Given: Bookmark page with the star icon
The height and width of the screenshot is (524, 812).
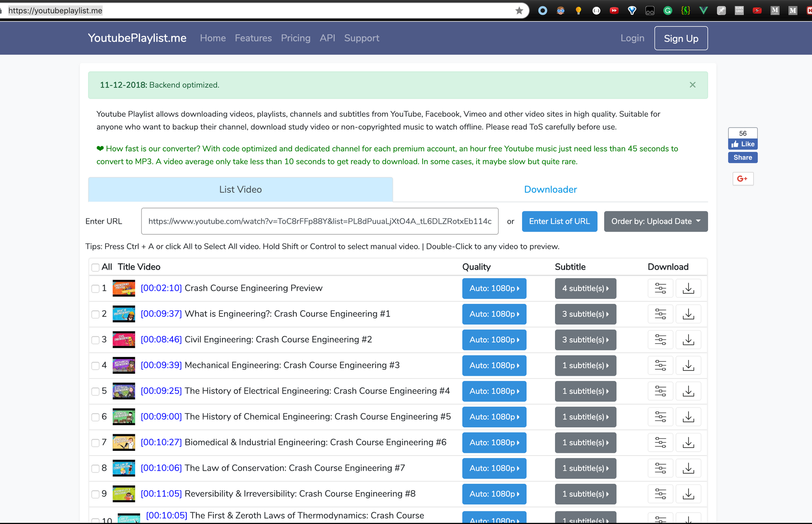Looking at the screenshot, I should (x=519, y=11).
